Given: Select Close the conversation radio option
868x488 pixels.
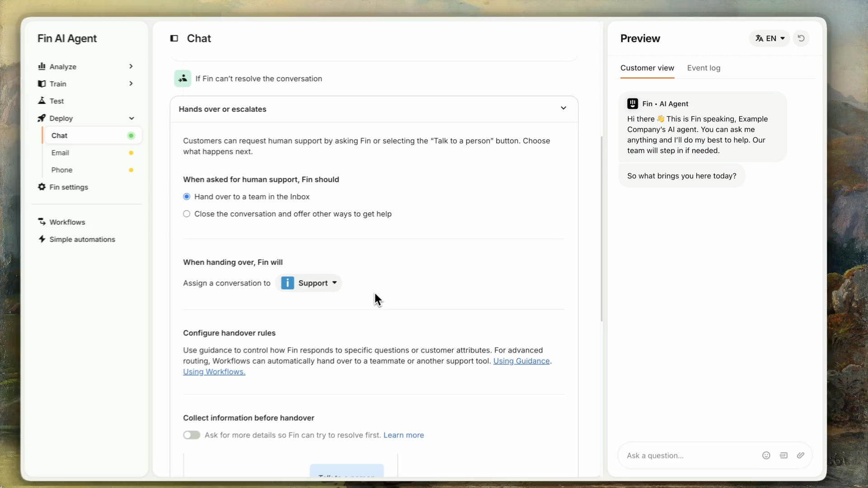Looking at the screenshot, I should 187,214.
